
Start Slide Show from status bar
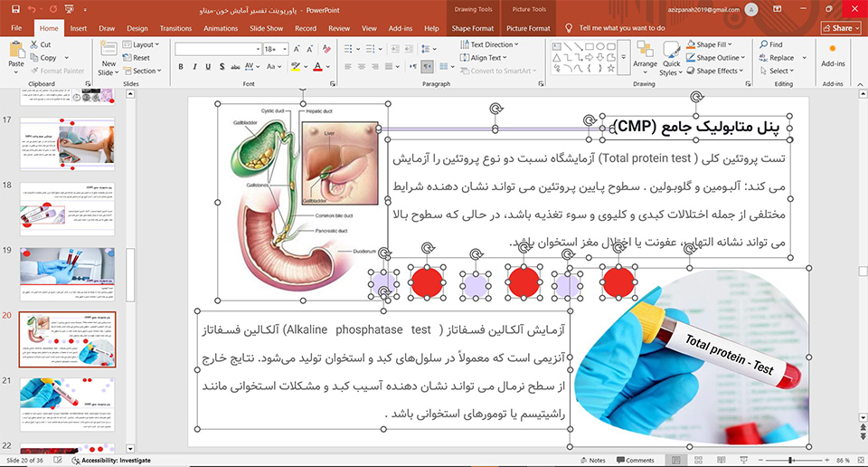(x=743, y=461)
